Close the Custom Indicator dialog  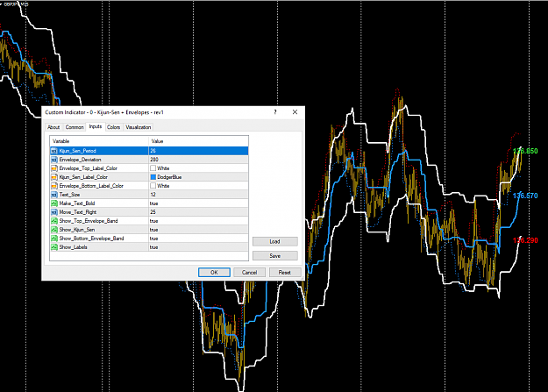click(295, 112)
